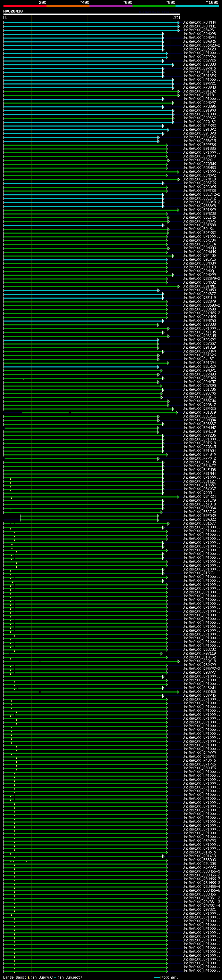Open the UniRef100_A9TZB2 hit
The image size is (222, 980).
[199, 91]
